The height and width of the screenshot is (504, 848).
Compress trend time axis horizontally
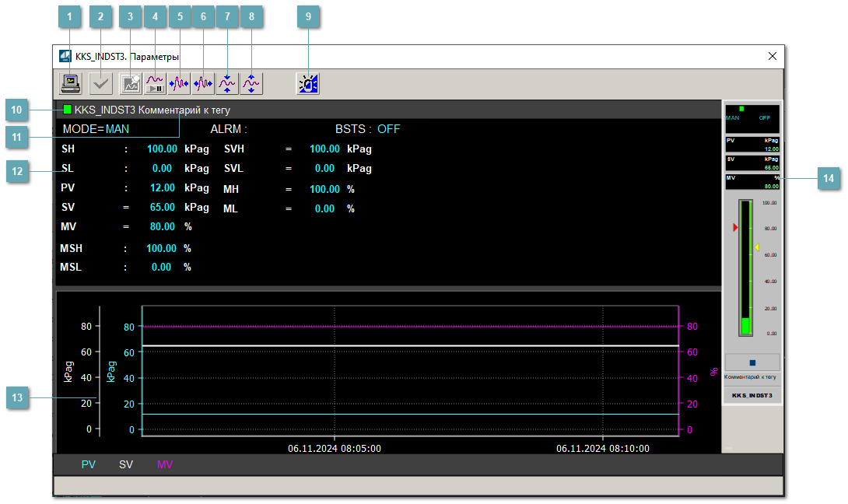coord(179,83)
